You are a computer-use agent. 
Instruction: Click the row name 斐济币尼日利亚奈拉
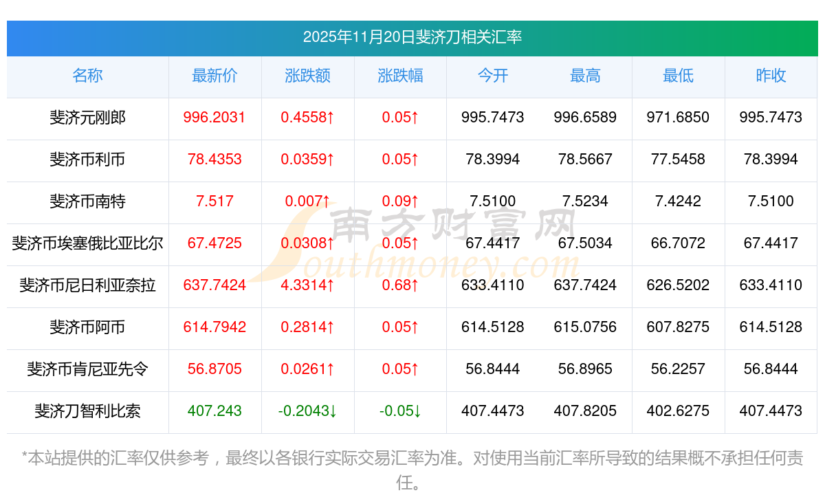pos(87,285)
